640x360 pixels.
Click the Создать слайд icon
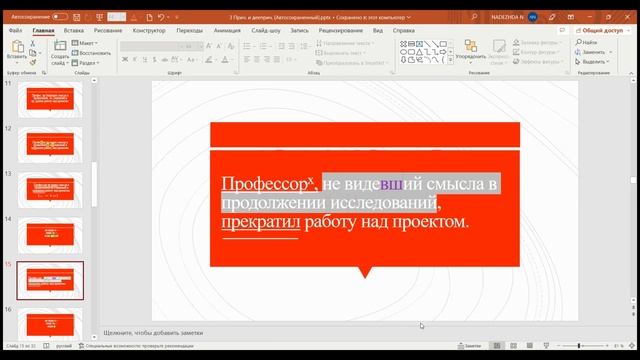pyautogui.click(x=60, y=46)
